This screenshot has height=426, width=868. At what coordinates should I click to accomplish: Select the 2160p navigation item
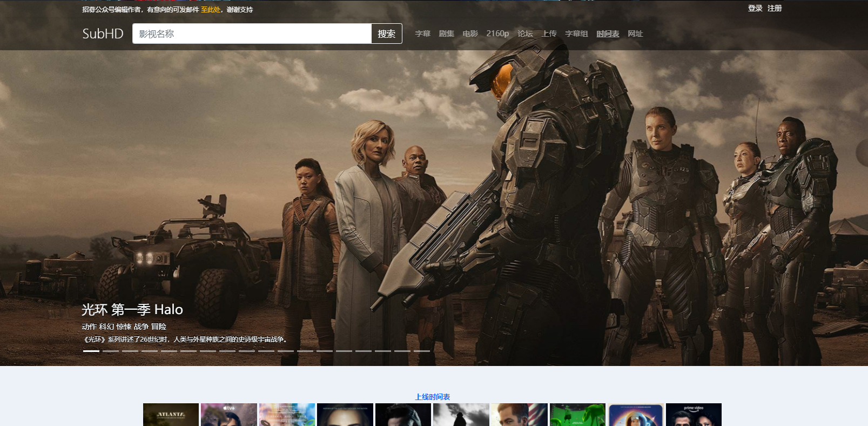tap(497, 34)
